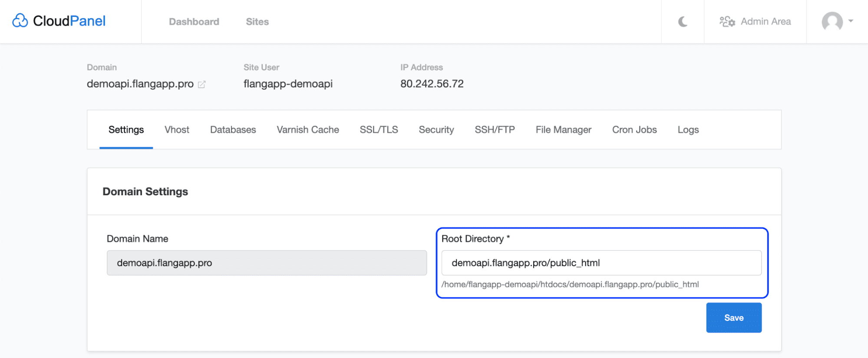Image resolution: width=868 pixels, height=358 pixels.
Task: Click the Root Directory input field
Action: tap(601, 263)
